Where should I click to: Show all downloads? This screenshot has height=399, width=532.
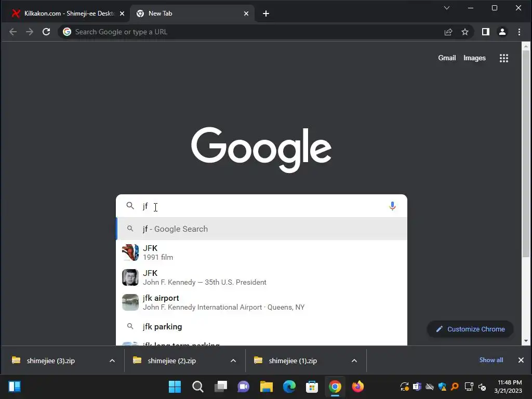[491, 360]
